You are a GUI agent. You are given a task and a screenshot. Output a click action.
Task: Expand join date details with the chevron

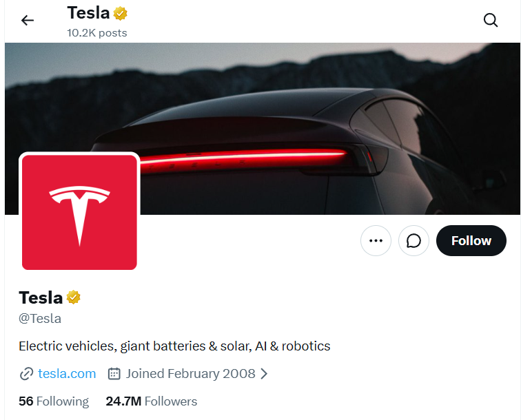tap(264, 374)
